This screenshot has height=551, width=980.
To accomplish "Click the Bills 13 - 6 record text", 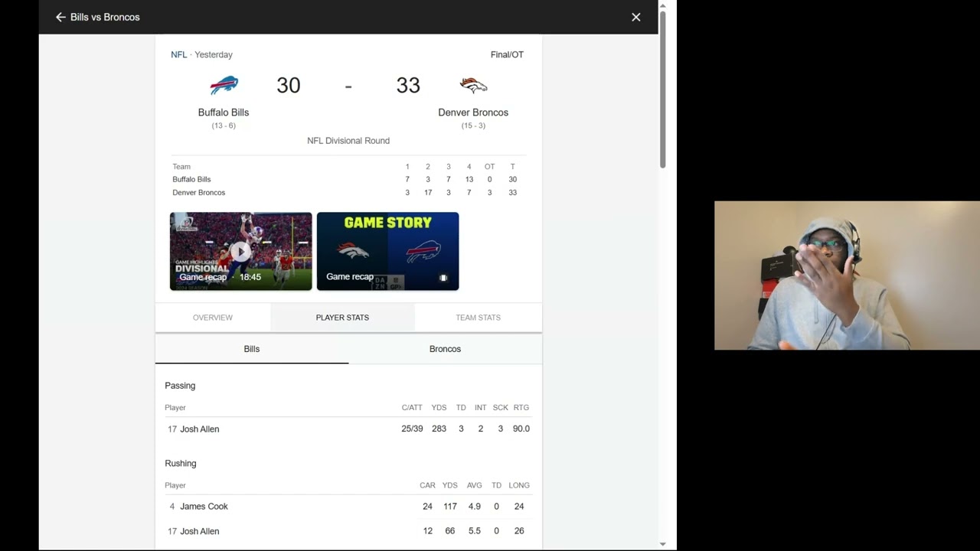I will 224,126.
